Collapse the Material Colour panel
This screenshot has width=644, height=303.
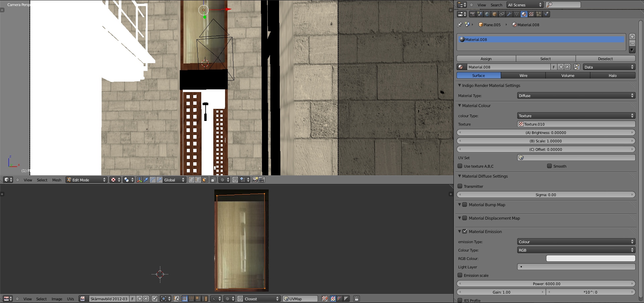click(x=460, y=106)
